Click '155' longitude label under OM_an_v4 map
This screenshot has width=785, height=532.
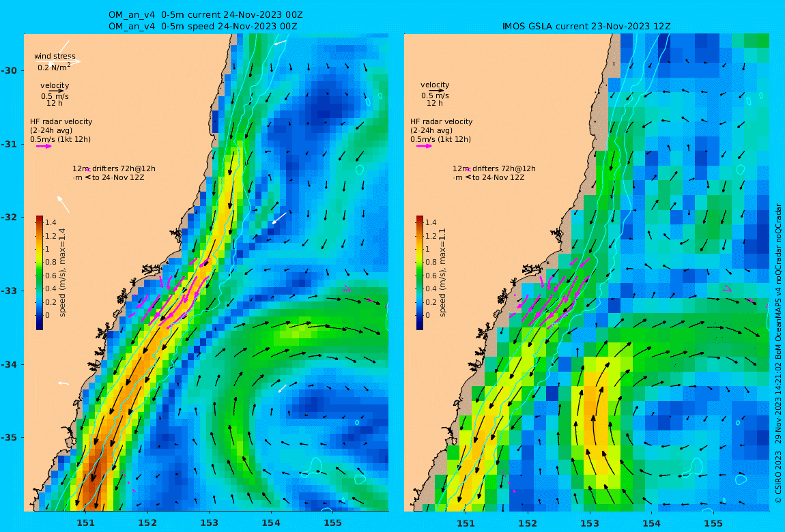point(333,523)
